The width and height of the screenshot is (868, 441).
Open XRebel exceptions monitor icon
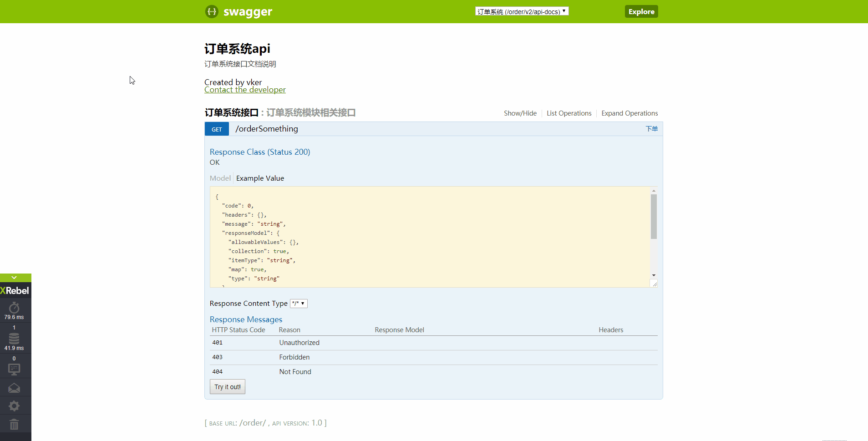pyautogui.click(x=14, y=370)
